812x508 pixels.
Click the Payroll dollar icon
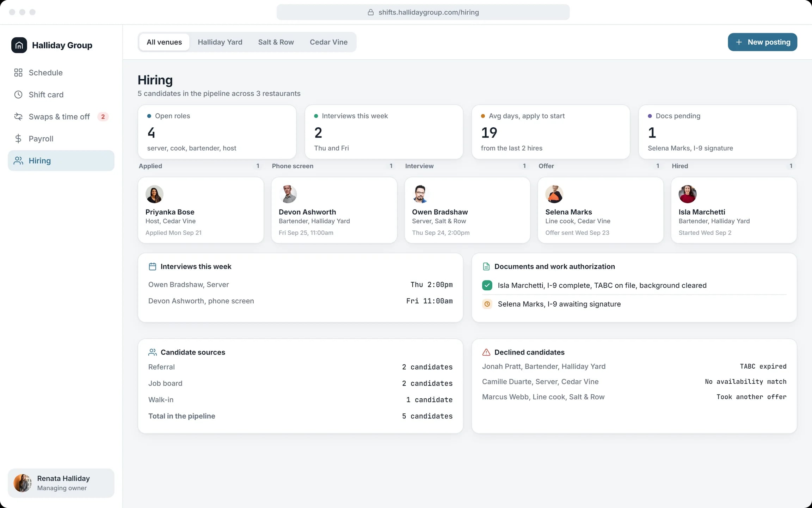pyautogui.click(x=18, y=139)
